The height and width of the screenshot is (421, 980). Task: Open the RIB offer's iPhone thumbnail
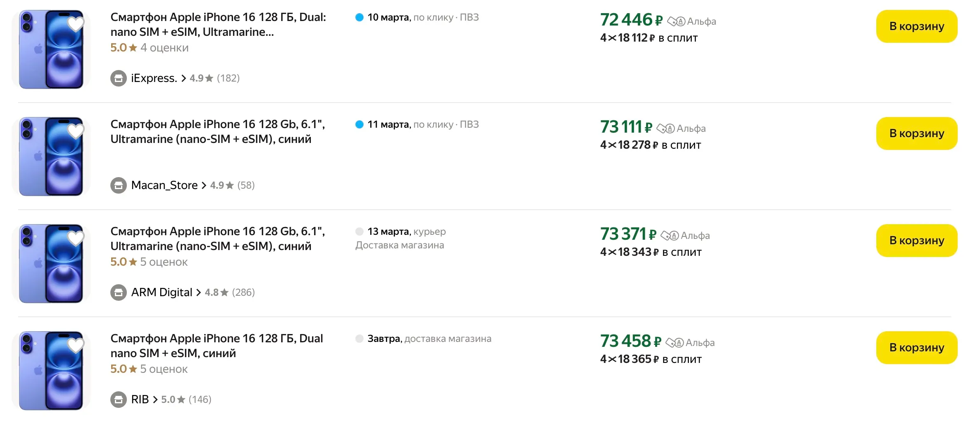(51, 370)
